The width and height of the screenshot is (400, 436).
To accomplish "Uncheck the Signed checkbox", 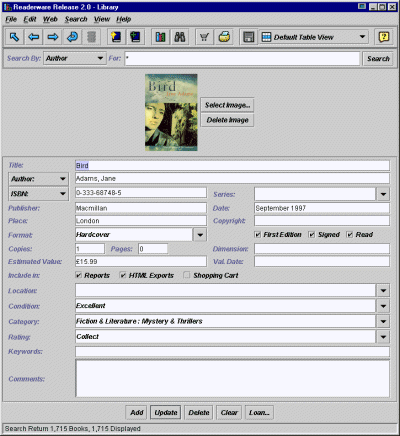I will [x=312, y=235].
